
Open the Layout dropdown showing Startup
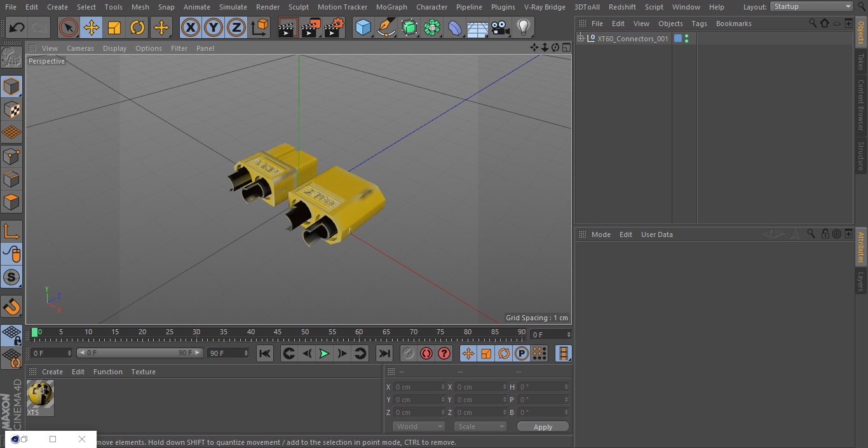811,6
